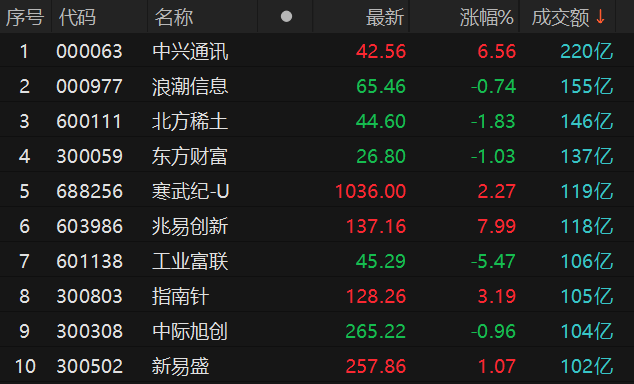The image size is (634, 384).
Task: Click turnover value 118亿
Action: click(x=587, y=226)
